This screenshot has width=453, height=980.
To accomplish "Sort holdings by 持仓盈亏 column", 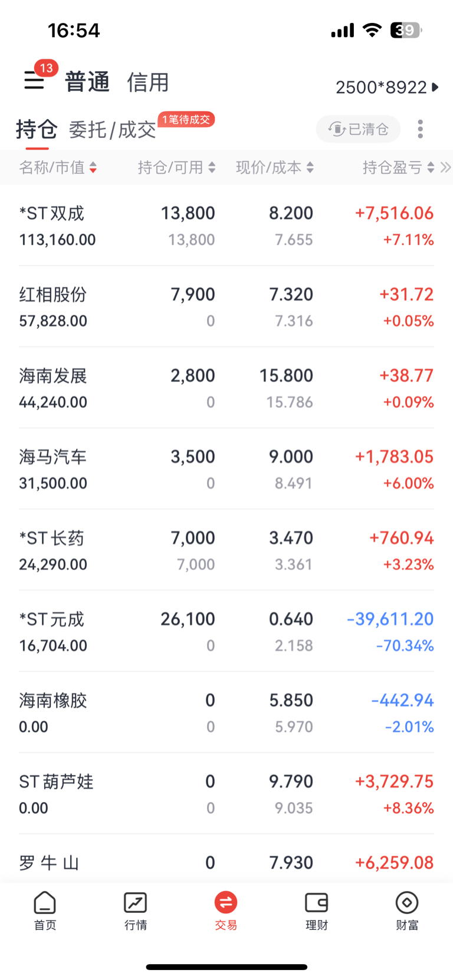I will [399, 167].
